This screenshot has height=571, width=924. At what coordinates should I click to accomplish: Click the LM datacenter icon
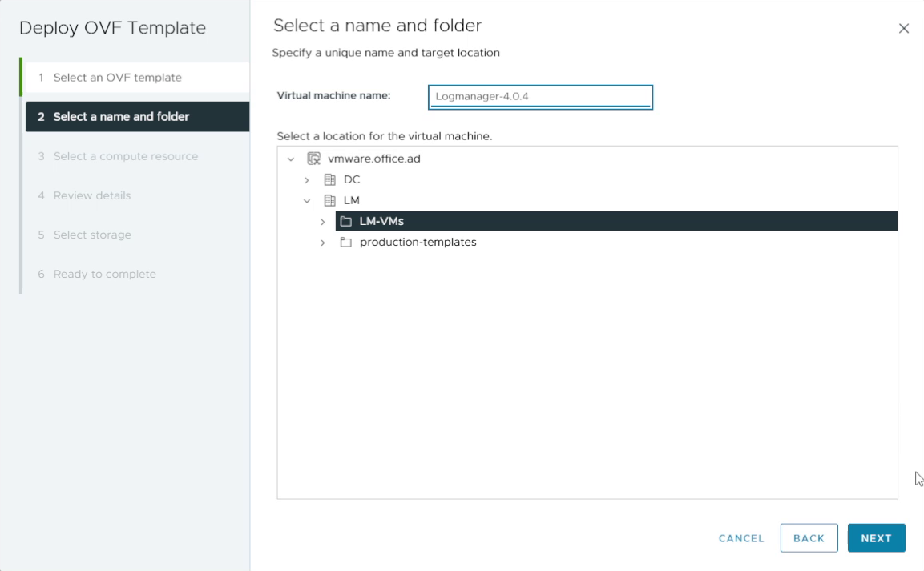pyautogui.click(x=329, y=200)
